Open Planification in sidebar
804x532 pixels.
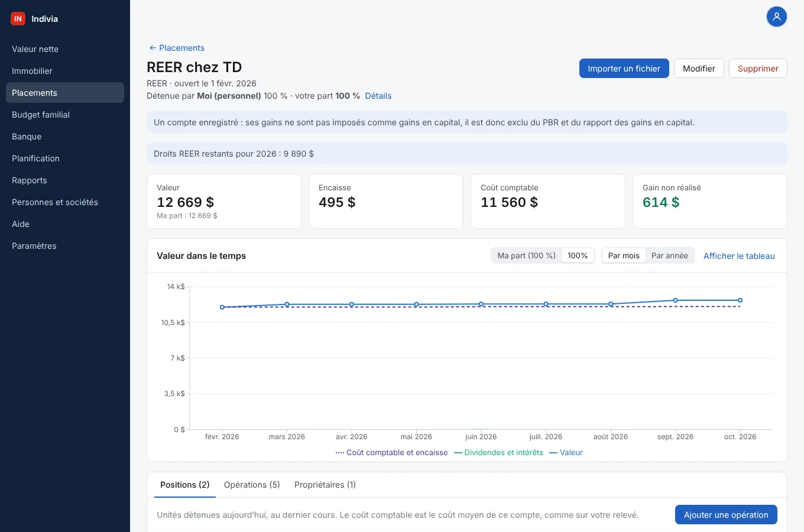coord(65,158)
